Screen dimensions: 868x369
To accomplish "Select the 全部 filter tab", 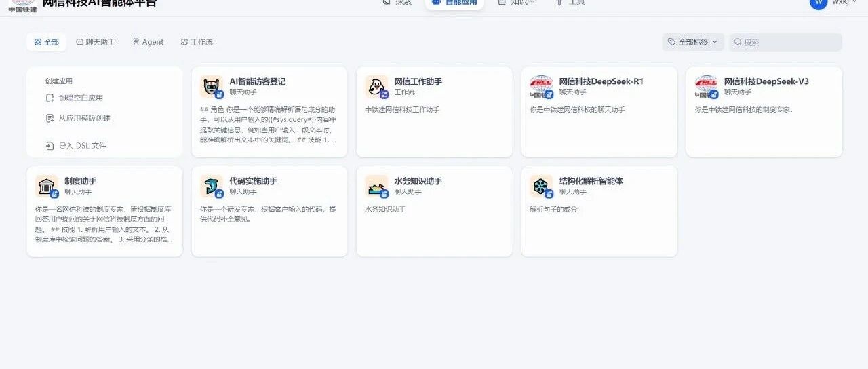I will [x=47, y=42].
